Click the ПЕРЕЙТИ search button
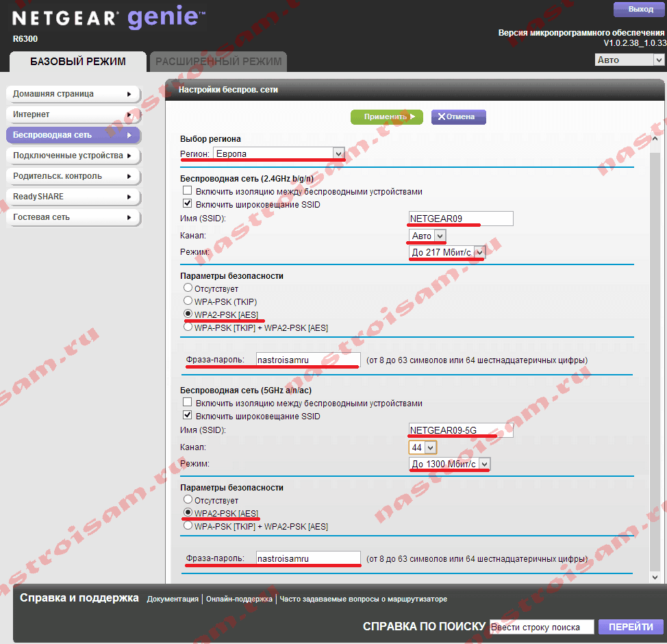Image resolution: width=667 pixels, height=644 pixels. pos(631,627)
